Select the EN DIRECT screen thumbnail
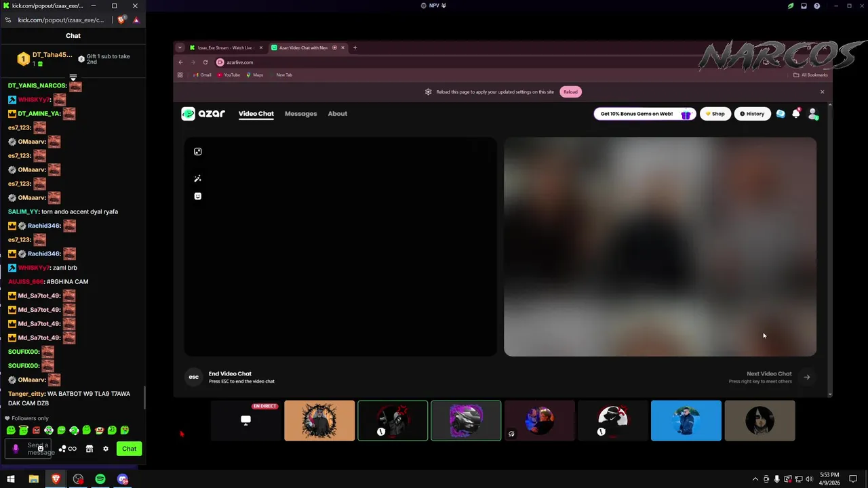 coord(246,421)
